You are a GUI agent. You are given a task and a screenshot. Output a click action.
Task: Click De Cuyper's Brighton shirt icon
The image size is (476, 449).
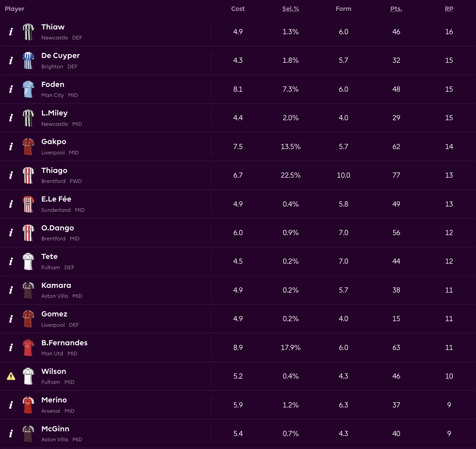coord(28,60)
